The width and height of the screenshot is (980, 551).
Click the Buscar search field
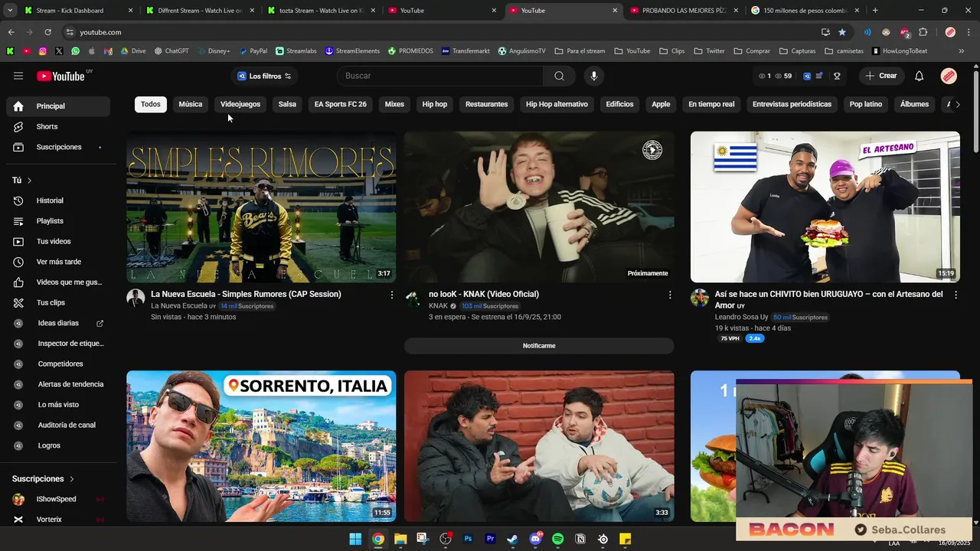point(440,76)
